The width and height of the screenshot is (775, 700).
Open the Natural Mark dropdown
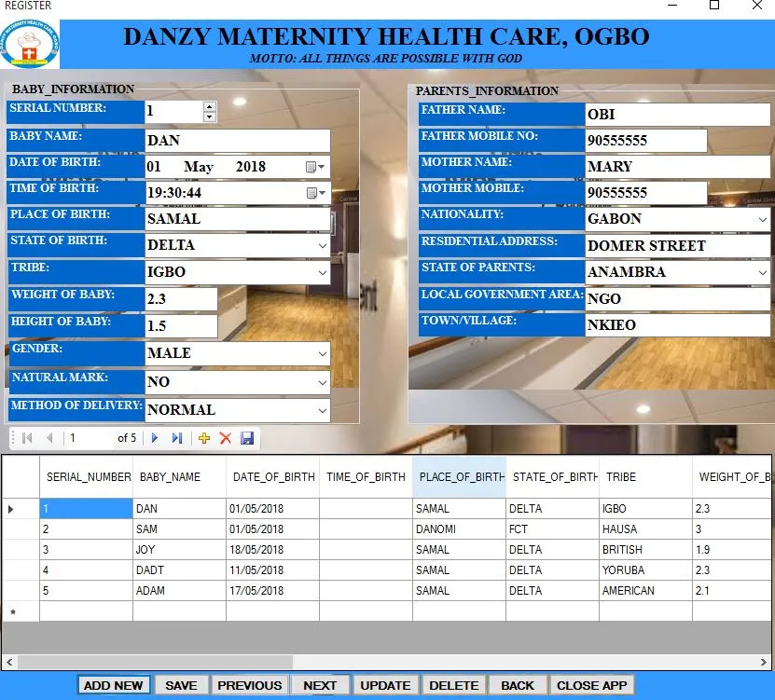click(323, 382)
